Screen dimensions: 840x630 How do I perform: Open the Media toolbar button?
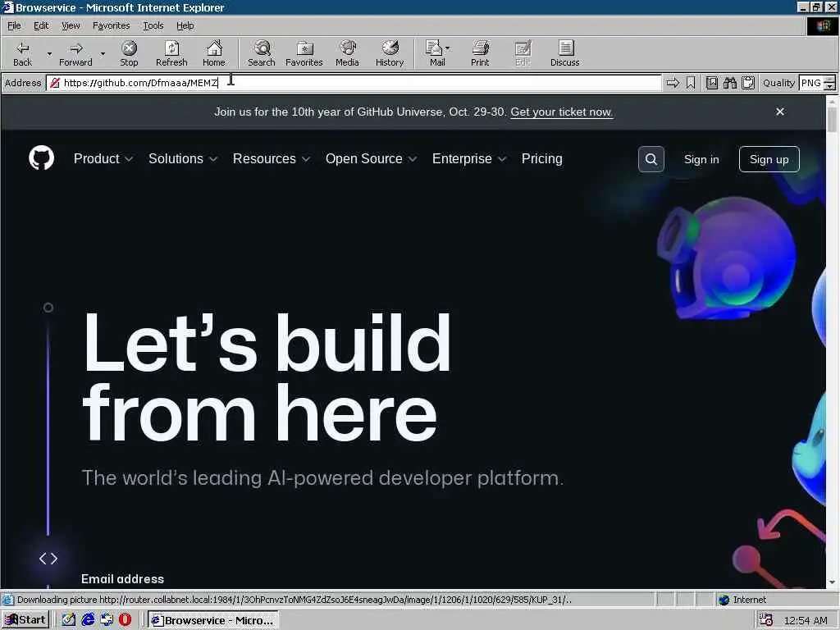click(x=347, y=53)
